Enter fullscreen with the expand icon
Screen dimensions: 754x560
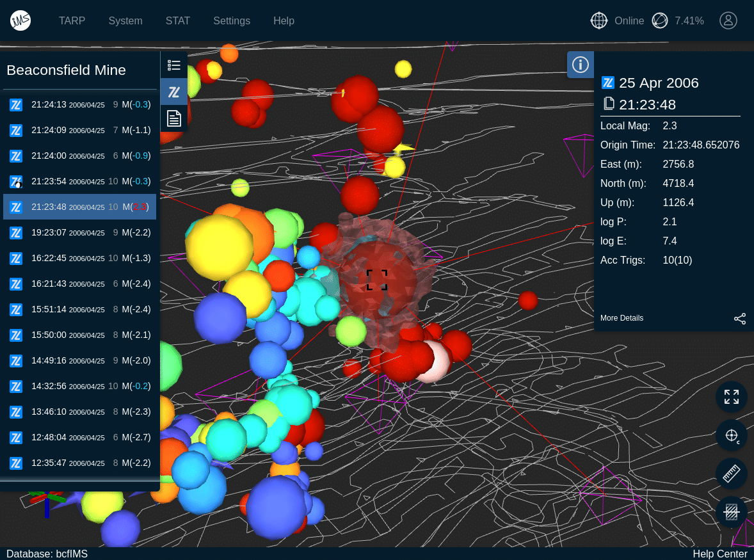coord(732,397)
